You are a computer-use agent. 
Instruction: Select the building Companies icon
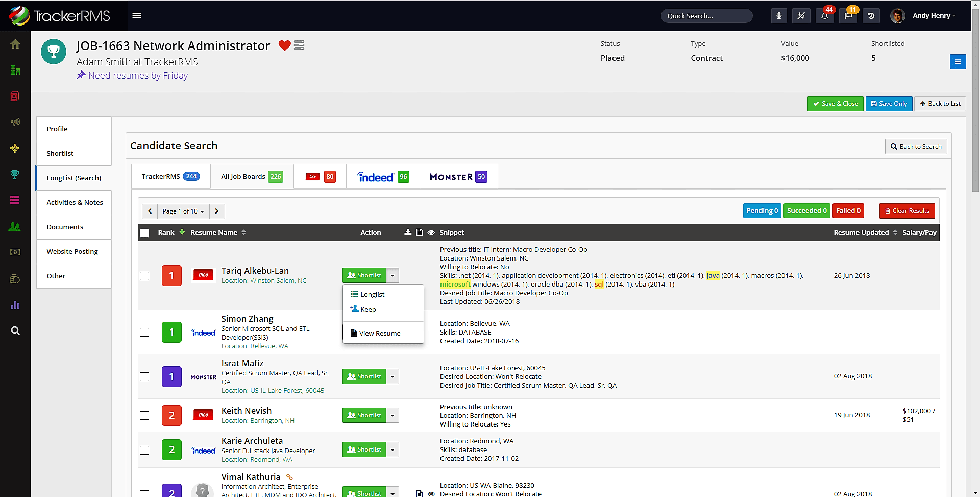(15, 70)
